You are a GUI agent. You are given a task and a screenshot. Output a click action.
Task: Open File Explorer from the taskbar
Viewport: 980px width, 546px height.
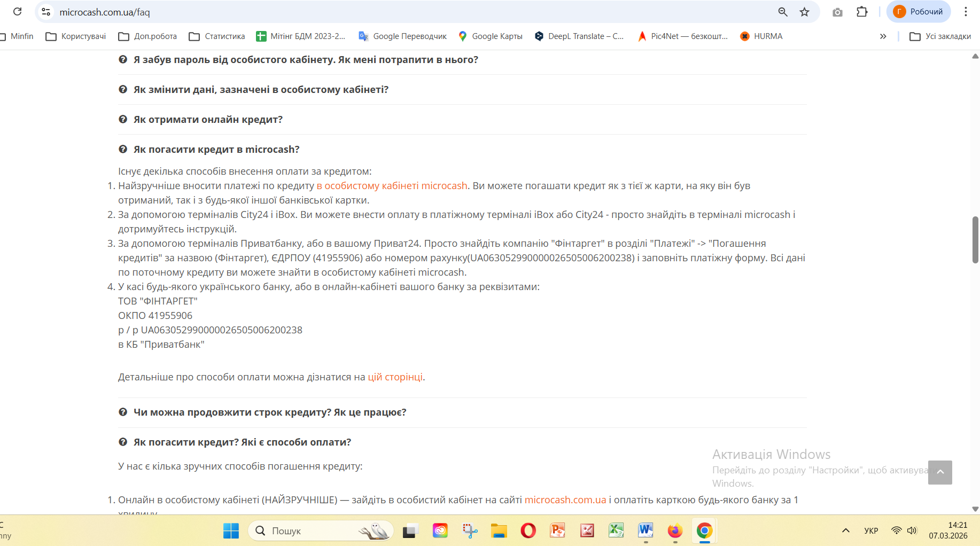pyautogui.click(x=499, y=531)
